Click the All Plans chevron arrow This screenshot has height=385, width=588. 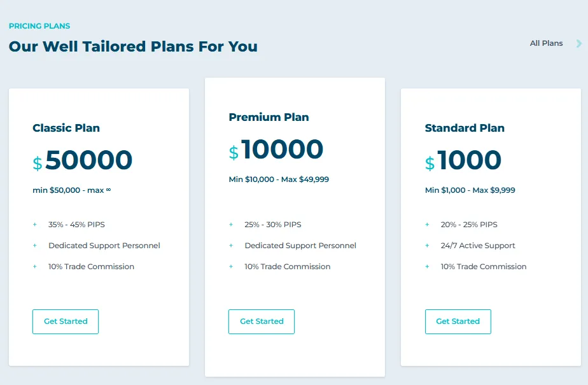579,44
